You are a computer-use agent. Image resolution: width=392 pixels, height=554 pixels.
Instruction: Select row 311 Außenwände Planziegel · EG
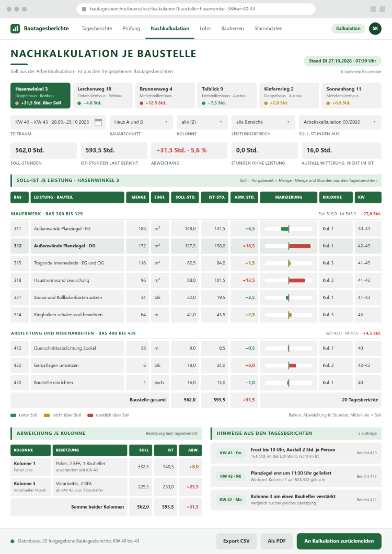click(196, 229)
